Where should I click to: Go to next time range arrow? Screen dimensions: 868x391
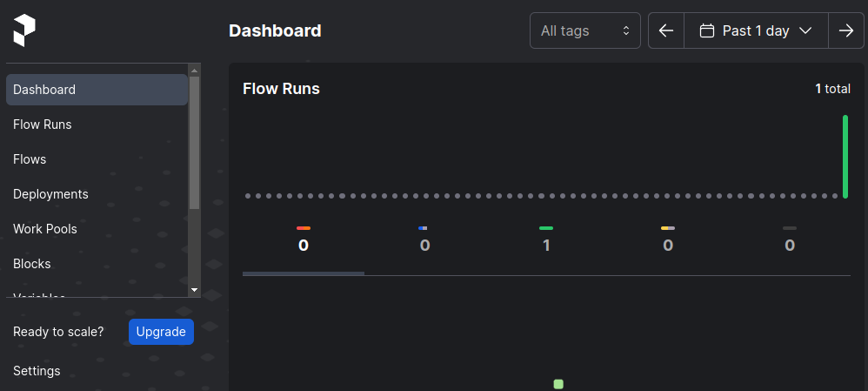click(846, 30)
